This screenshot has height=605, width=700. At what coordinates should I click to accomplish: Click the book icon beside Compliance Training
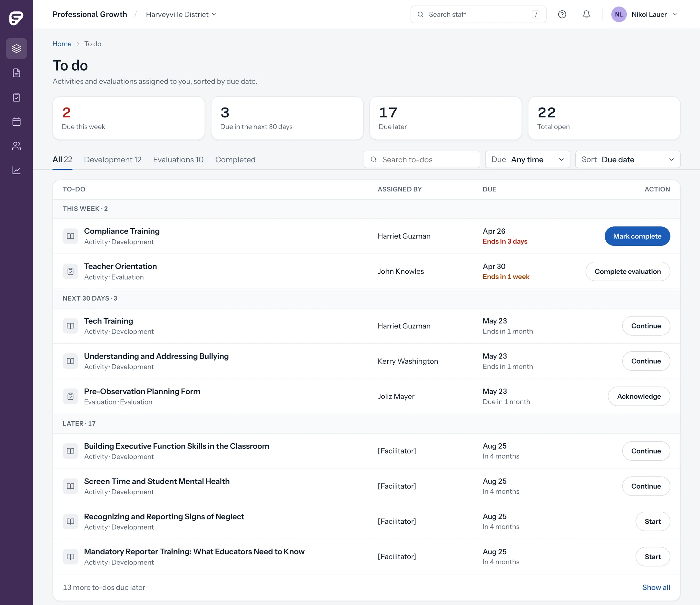click(x=71, y=236)
